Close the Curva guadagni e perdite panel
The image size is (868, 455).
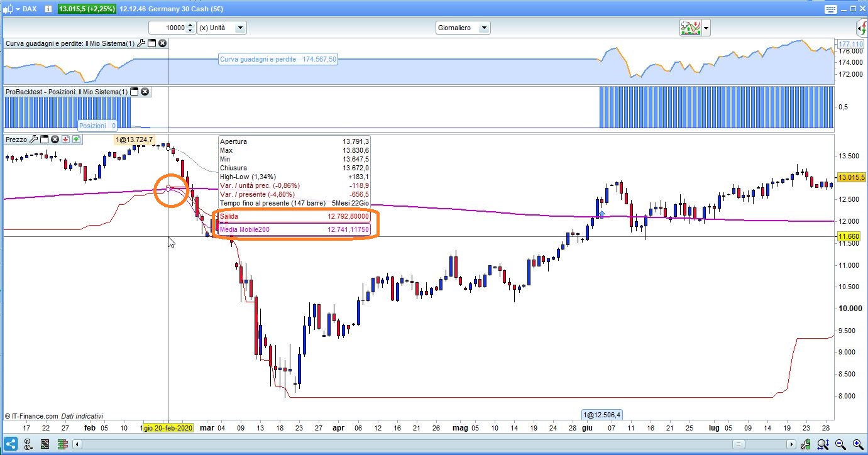point(162,43)
